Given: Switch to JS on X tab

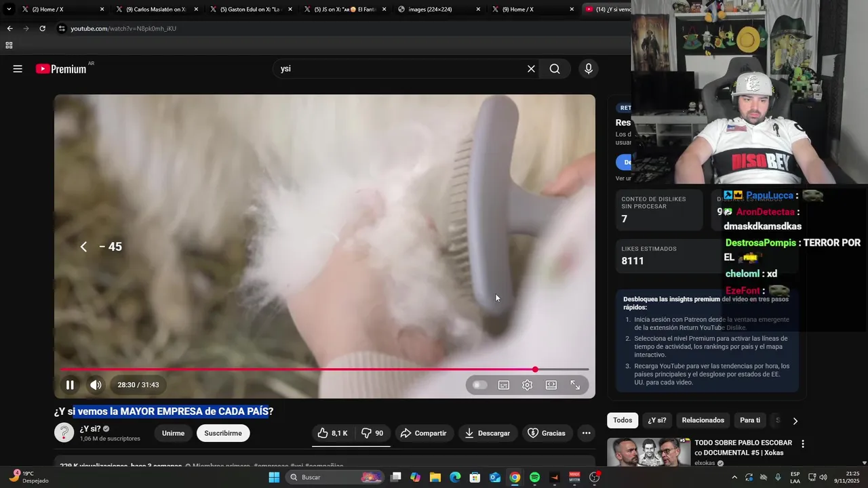Looking at the screenshot, I should (344, 9).
